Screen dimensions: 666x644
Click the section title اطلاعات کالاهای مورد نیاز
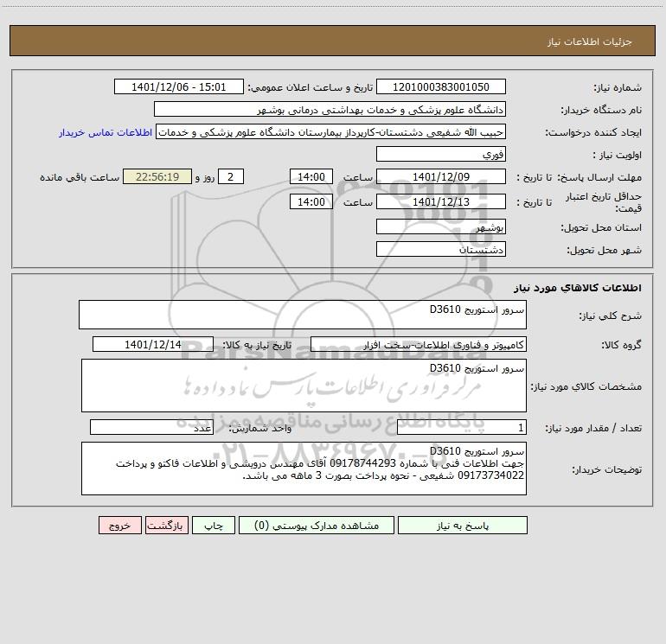[578, 288]
